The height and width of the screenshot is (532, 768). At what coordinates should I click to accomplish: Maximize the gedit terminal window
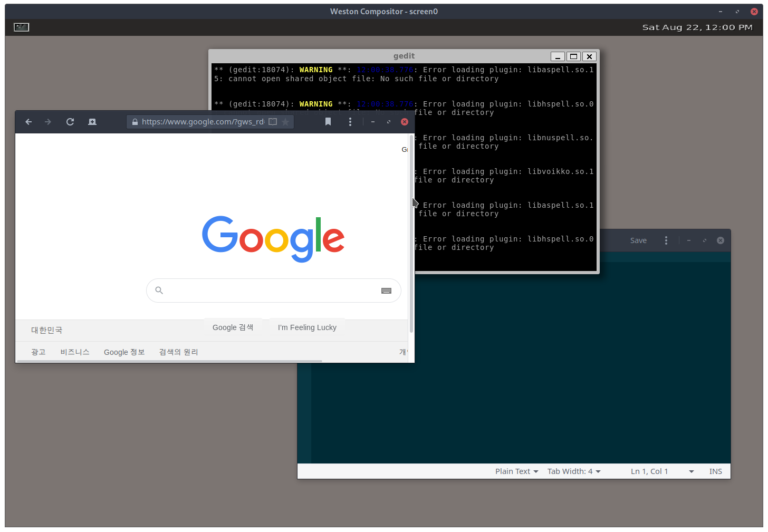(x=573, y=56)
